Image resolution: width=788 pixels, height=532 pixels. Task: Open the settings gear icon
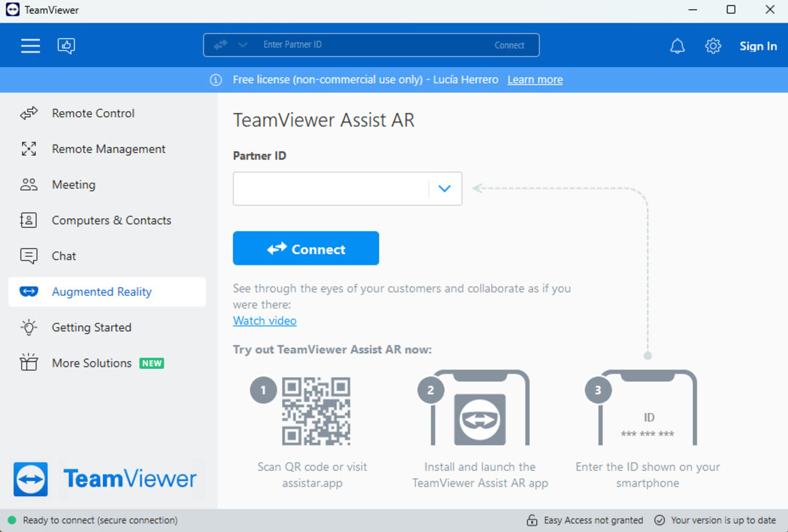pos(713,46)
